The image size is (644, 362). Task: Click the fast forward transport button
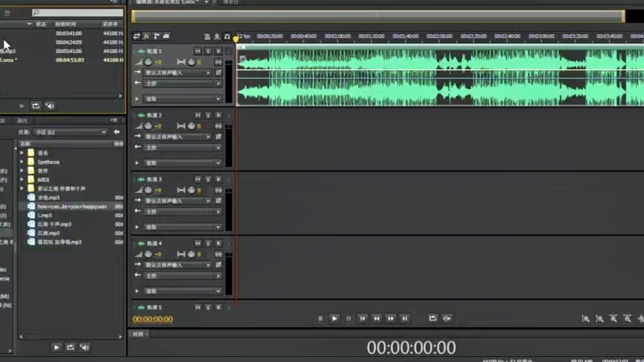point(391,318)
